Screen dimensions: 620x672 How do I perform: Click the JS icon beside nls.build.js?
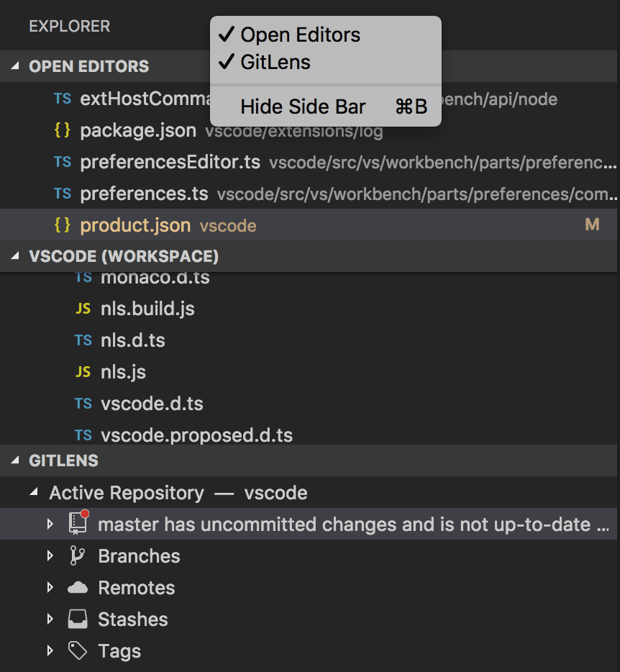pyautogui.click(x=83, y=309)
